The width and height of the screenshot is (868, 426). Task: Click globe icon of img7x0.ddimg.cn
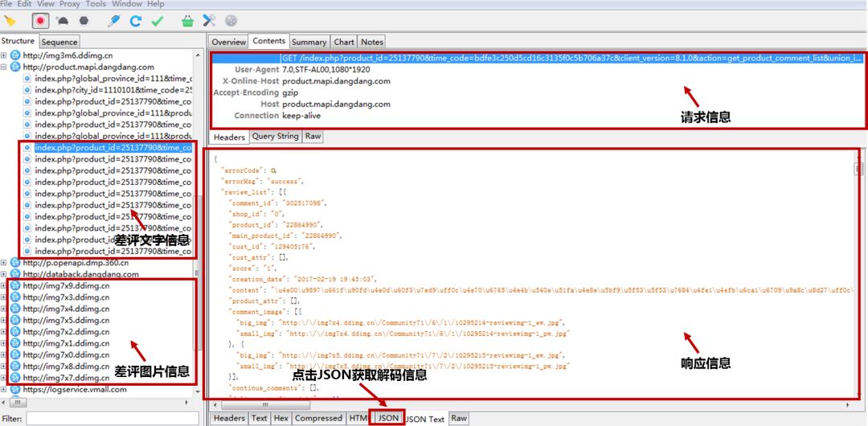coord(15,354)
